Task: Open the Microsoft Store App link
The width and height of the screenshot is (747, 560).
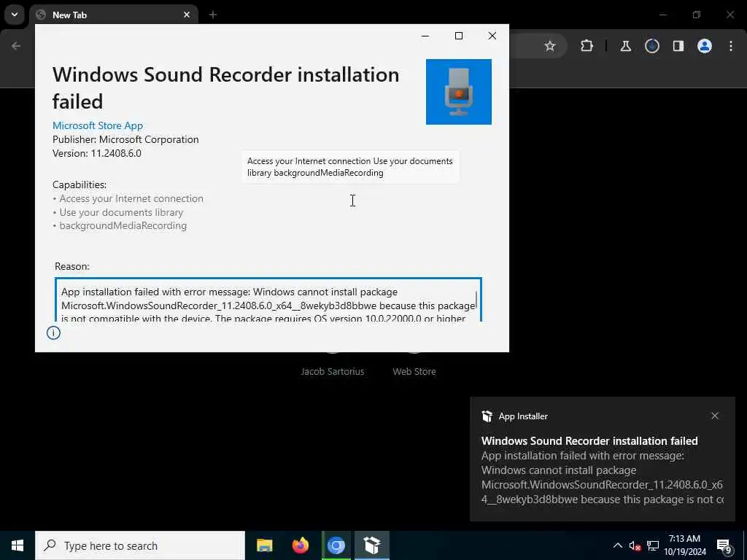Action: tap(98, 125)
